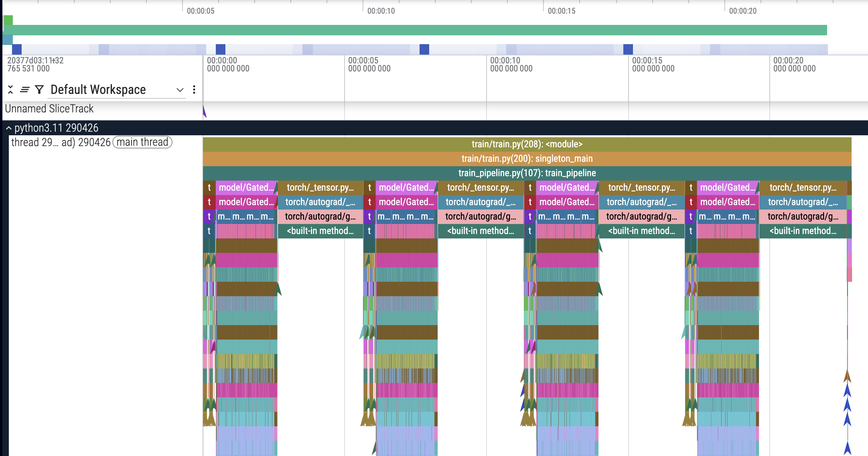Collapse the python3.11 290426 process group
This screenshot has width=868, height=456.
tap(8, 128)
